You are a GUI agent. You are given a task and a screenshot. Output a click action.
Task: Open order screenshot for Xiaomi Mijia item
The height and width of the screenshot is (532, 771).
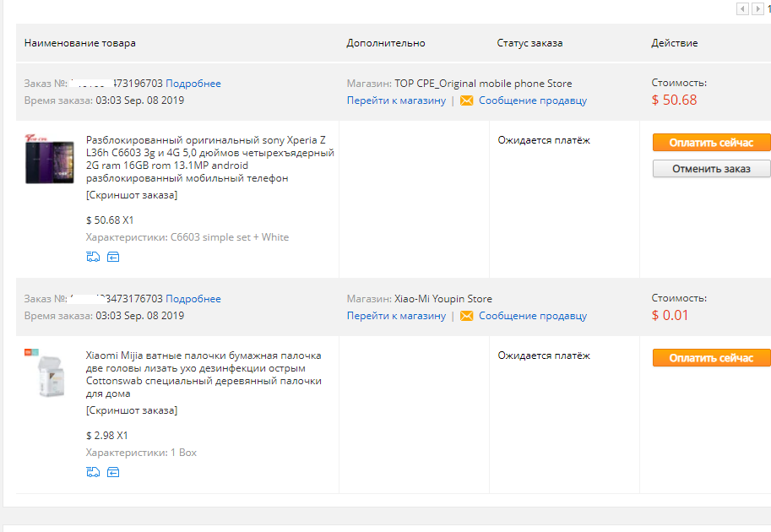tap(131, 410)
